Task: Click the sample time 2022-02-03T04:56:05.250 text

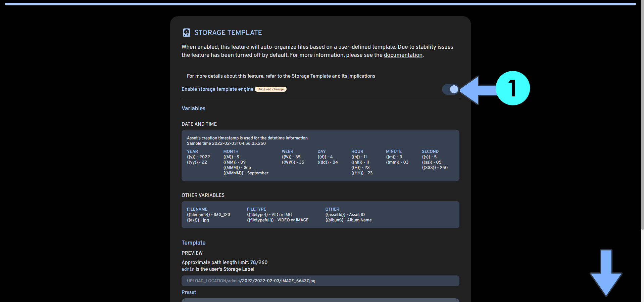Action: [226, 143]
